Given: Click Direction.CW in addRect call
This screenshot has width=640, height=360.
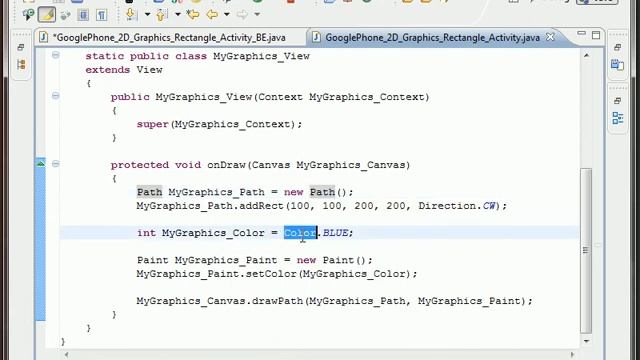Looking at the screenshot, I should 457,206.
